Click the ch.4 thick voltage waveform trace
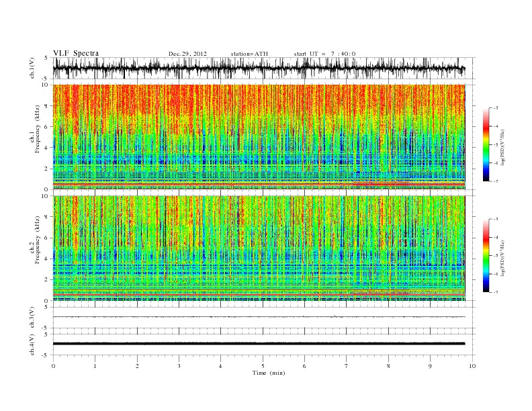The height and width of the screenshot is (411, 532). (259, 344)
